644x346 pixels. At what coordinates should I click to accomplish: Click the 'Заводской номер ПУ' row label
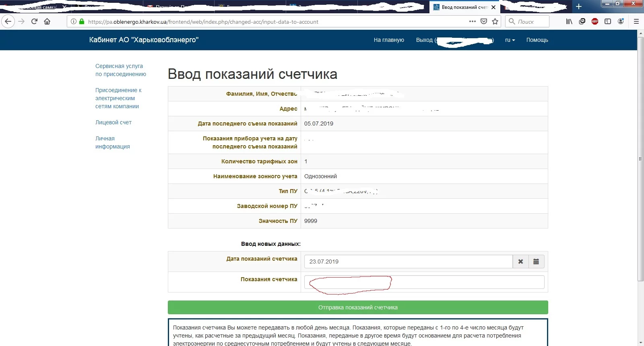267,206
